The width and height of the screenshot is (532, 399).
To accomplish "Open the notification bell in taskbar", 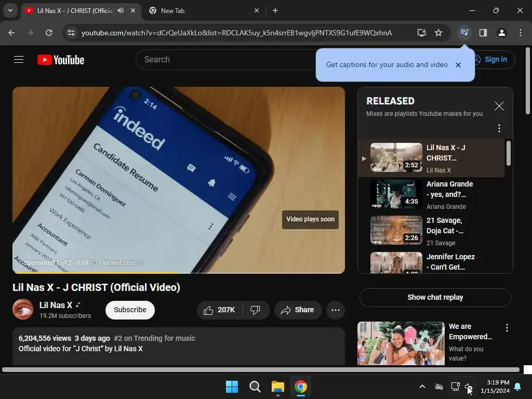I will click(x=518, y=387).
